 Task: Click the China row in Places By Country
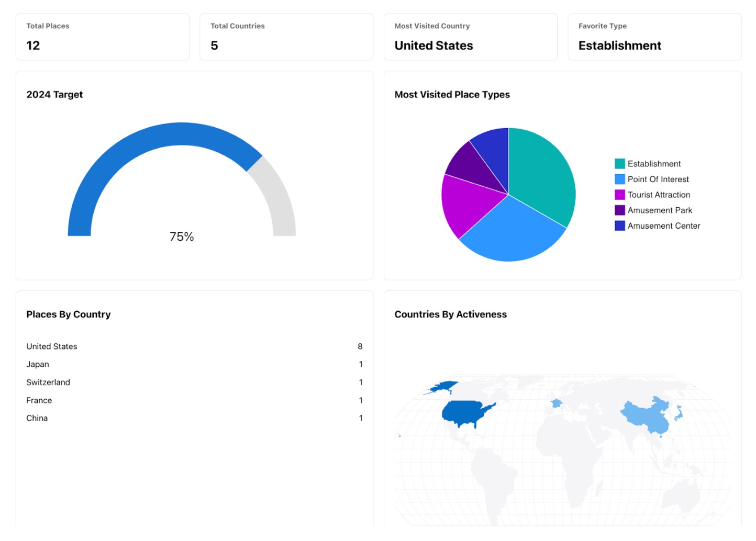194,418
